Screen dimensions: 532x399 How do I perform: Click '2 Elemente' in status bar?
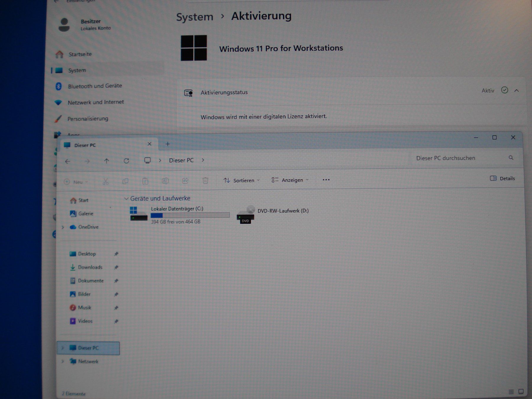click(74, 394)
